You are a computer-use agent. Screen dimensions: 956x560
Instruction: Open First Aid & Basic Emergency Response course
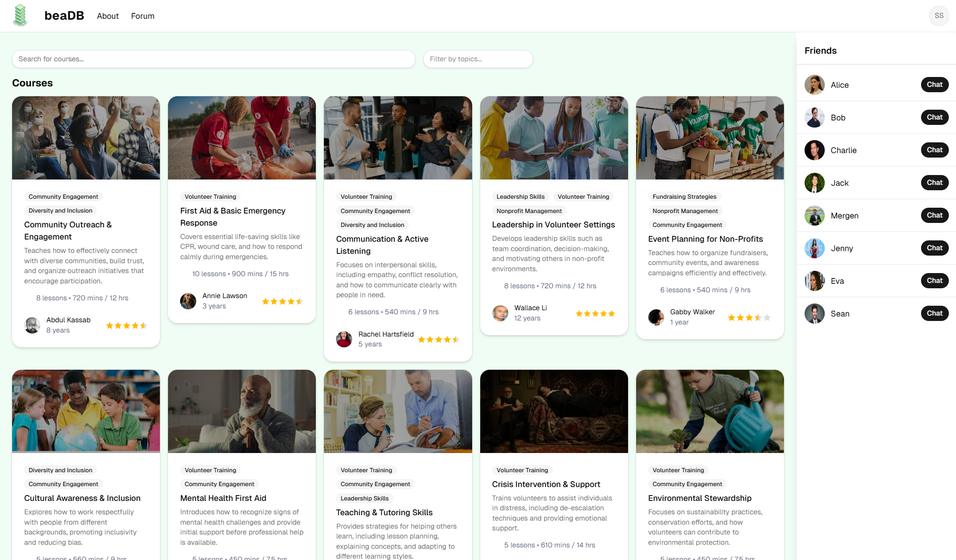(233, 217)
